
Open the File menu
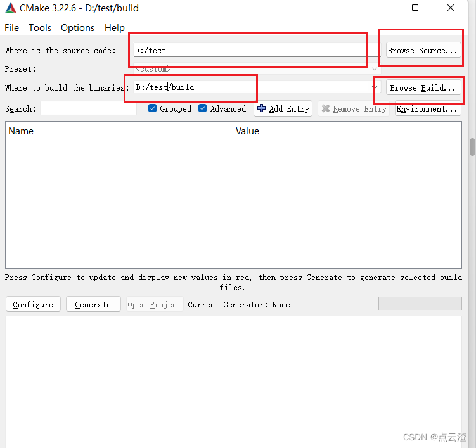point(11,28)
